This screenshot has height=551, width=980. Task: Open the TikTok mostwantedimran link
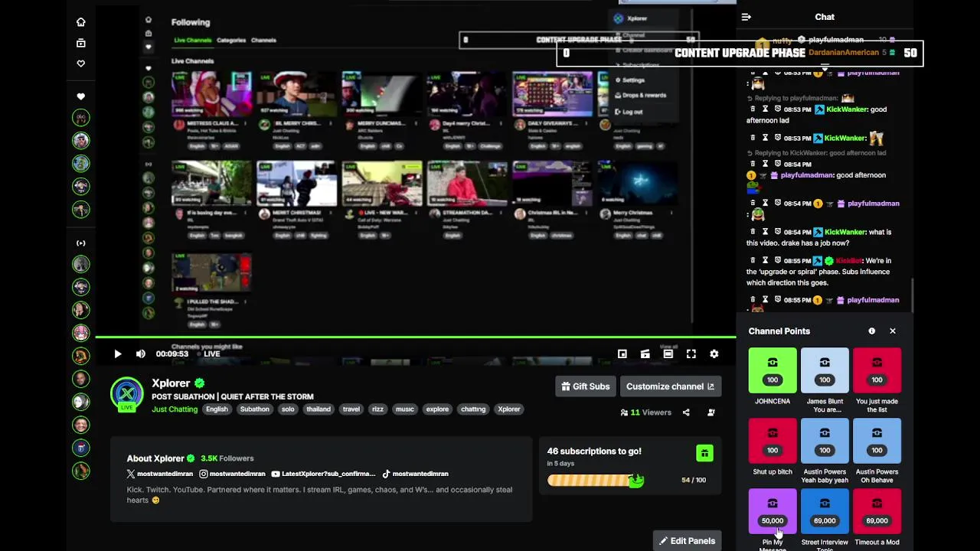[415, 474]
